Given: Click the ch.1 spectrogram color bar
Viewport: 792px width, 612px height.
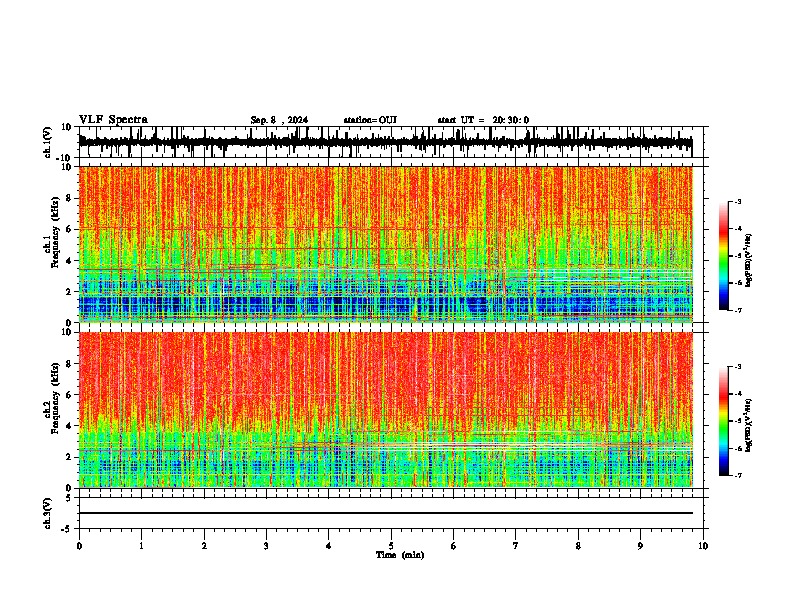Looking at the screenshot, I should click(x=723, y=256).
